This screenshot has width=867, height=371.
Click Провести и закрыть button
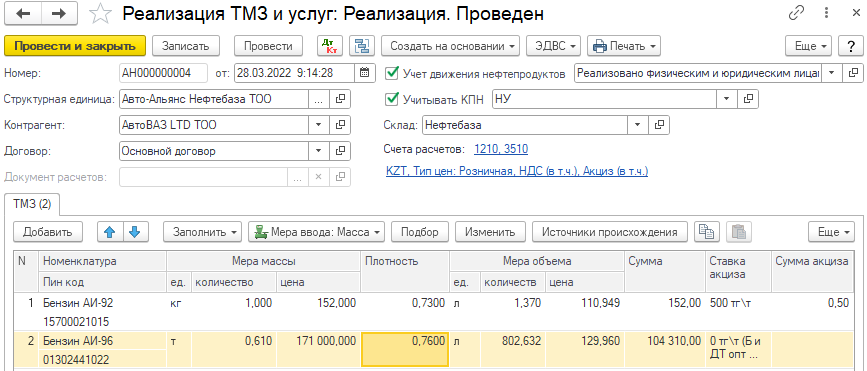pos(75,46)
